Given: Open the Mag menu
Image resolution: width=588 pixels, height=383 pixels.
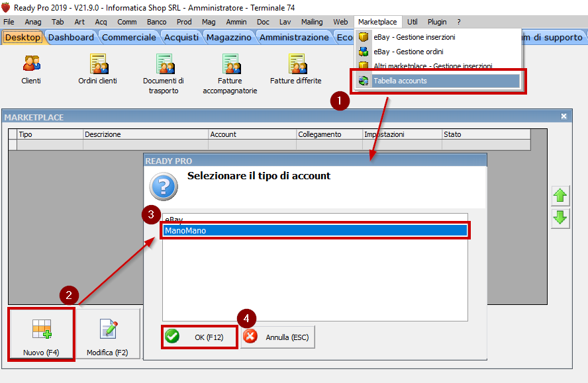Looking at the screenshot, I should point(209,22).
